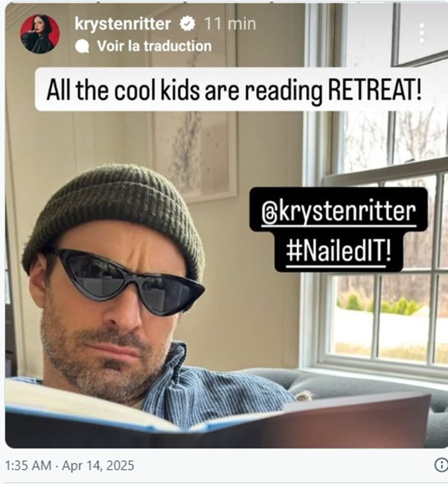Tap the @krystenritter mention sticker text
448x484 pixels.
(339, 213)
